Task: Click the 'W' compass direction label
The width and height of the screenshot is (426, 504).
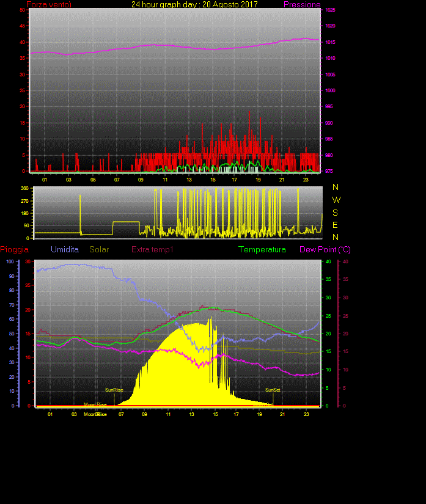Action: [x=336, y=200]
